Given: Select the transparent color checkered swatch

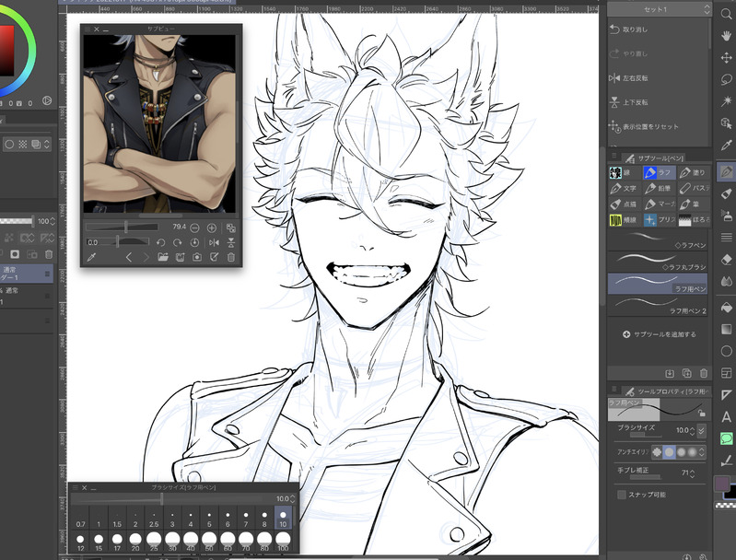Looking at the screenshot, I should (x=725, y=506).
